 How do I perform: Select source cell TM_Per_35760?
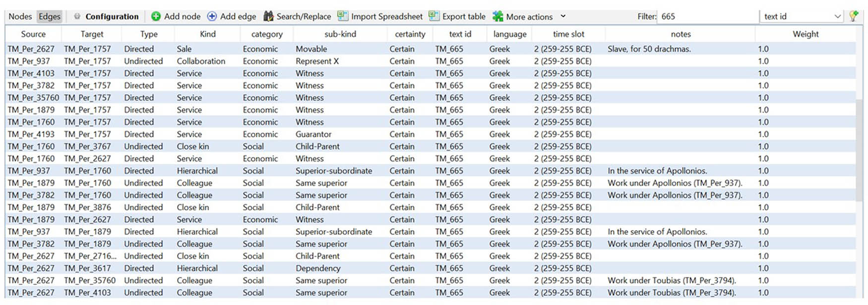pyautogui.click(x=33, y=98)
